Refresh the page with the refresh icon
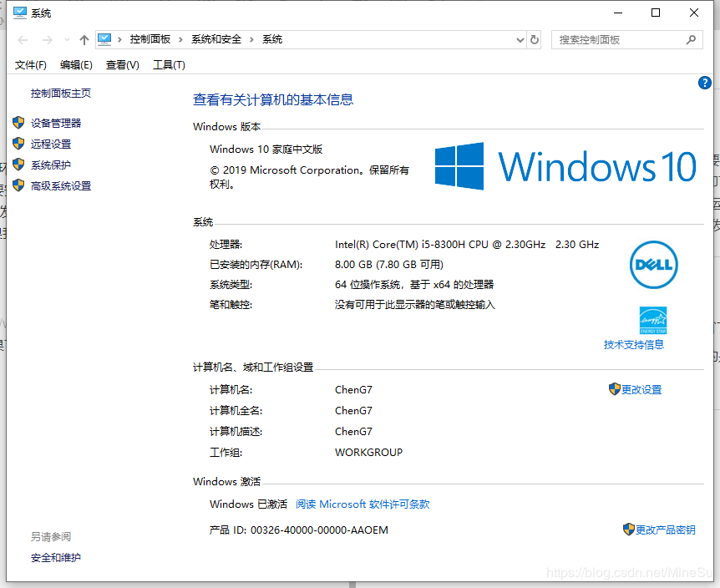 point(535,40)
